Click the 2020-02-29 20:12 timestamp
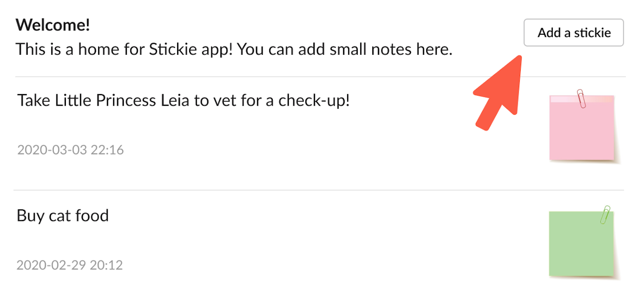Viewport: 644px width, 298px height. (x=69, y=265)
